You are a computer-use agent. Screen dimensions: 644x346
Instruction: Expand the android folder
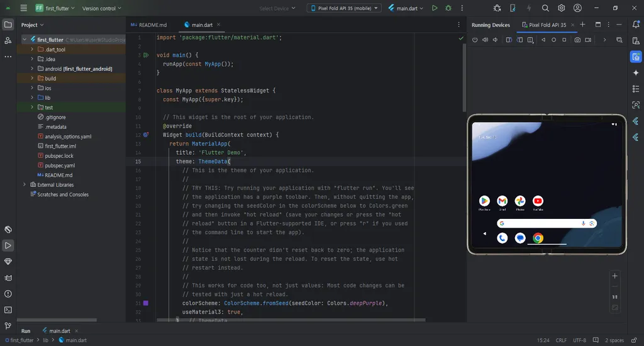pos(32,69)
